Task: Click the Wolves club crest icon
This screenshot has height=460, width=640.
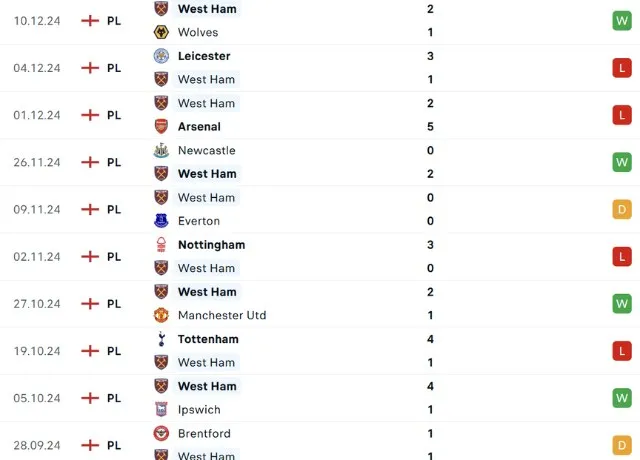Action: coord(161,32)
